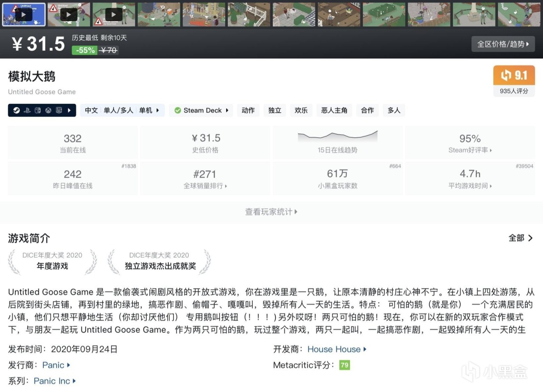The image size is (543, 392).
Task: Click the 史低价格 ¥31.5 stat card
Action: click(x=205, y=143)
